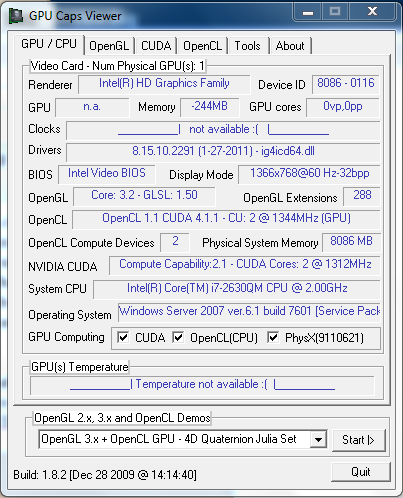This screenshot has height=498, width=403.
Task: Toggle the OpenCL(CPU) checkbox
Action: pos(178,337)
